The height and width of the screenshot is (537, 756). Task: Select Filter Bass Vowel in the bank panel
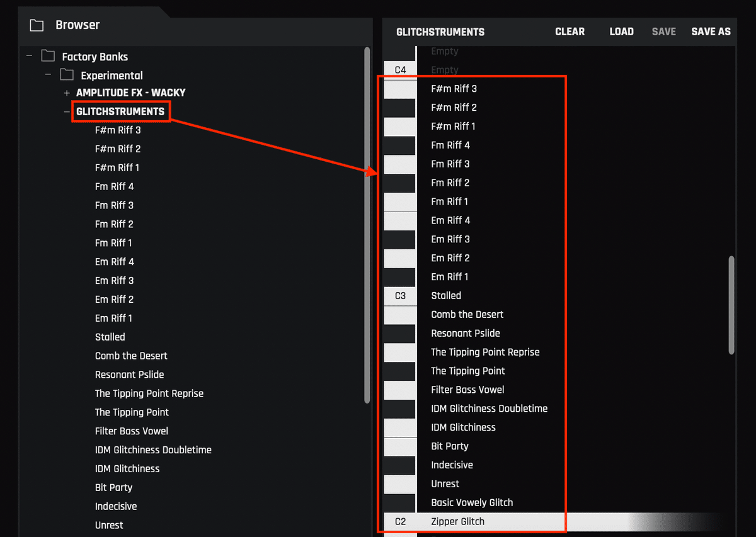(x=467, y=390)
